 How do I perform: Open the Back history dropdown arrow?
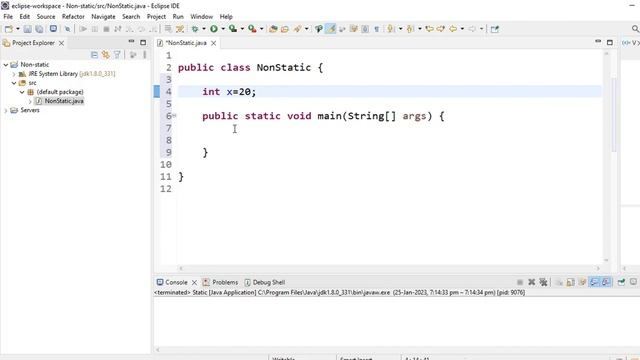(462, 29)
